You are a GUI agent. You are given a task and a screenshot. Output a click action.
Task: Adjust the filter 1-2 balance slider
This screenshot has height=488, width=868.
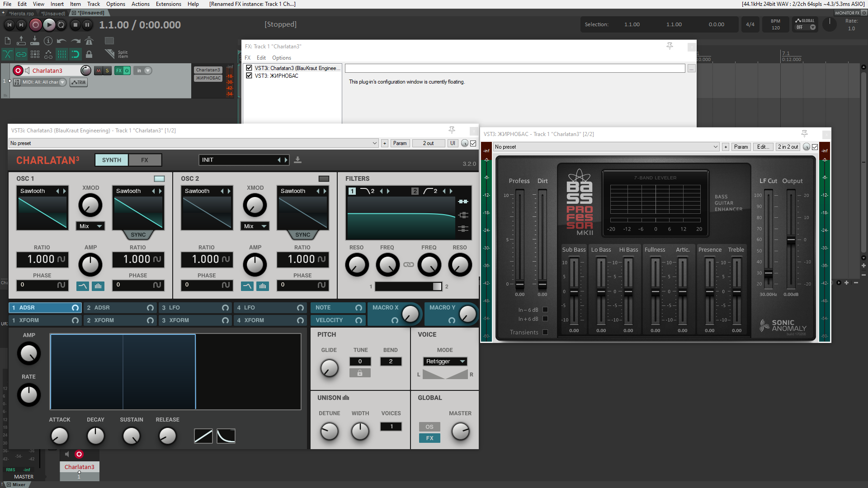point(409,286)
